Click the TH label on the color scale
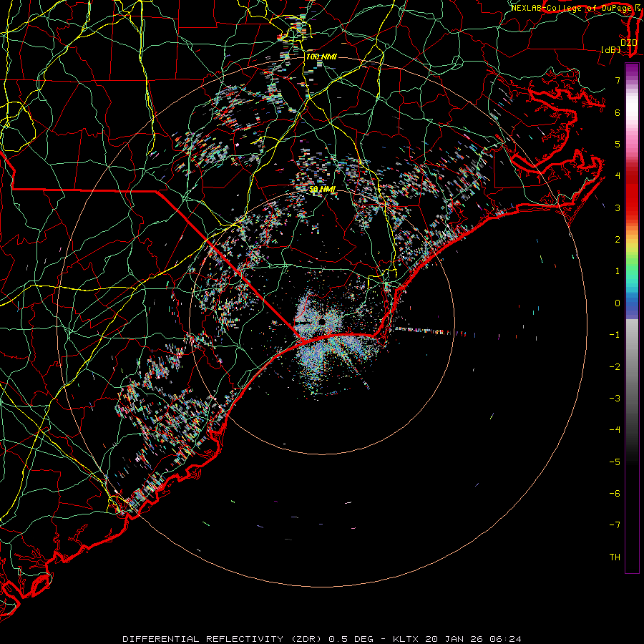The width and height of the screenshot is (644, 644). coord(615,557)
